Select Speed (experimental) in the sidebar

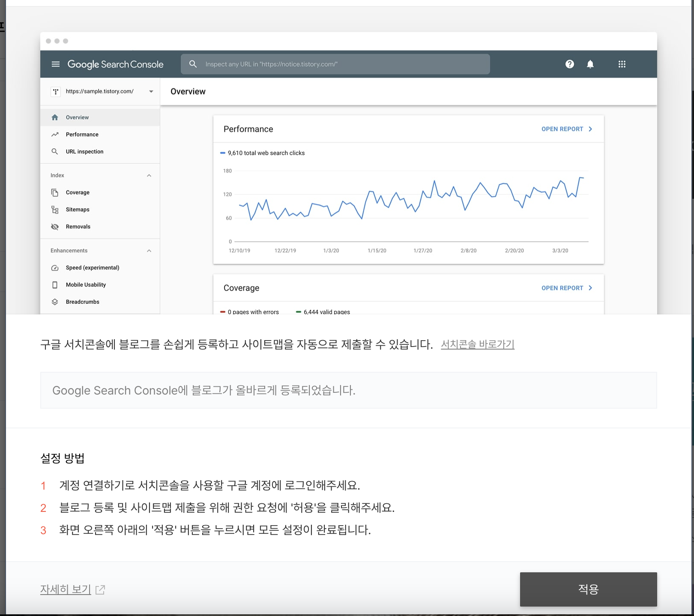point(100,268)
